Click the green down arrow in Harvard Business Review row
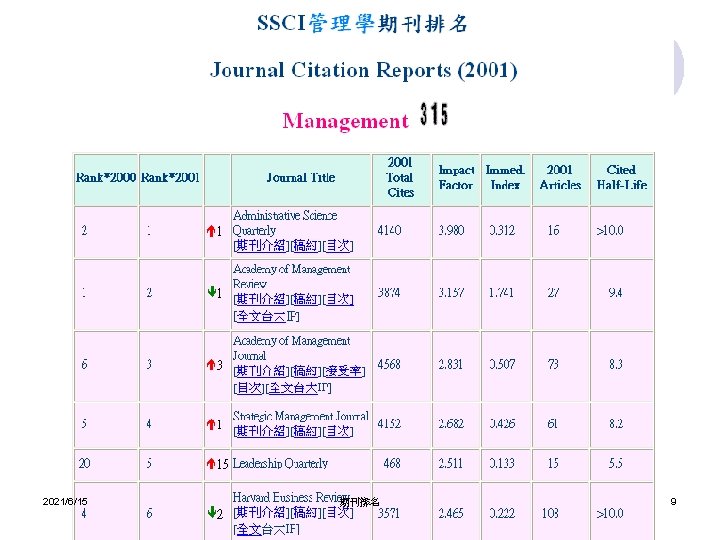The height and width of the screenshot is (540, 720). pyautogui.click(x=212, y=512)
